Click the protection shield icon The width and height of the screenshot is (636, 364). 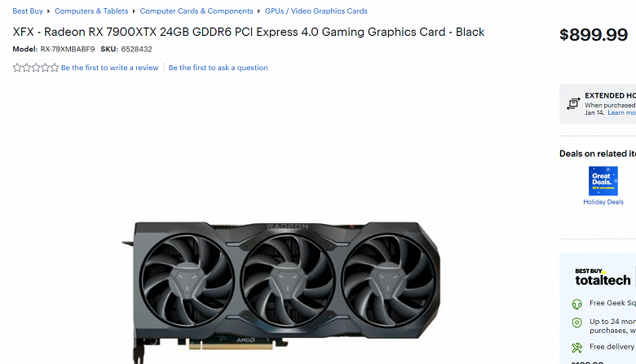[576, 322]
